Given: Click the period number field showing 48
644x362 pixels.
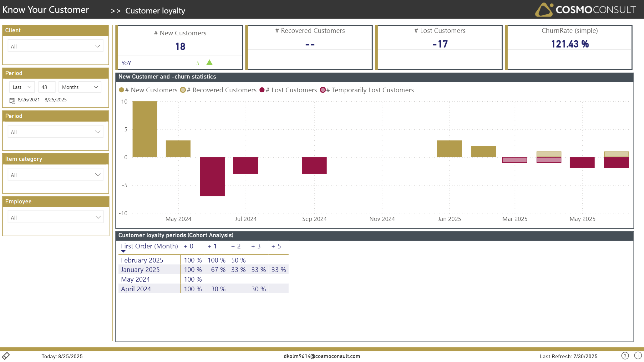Looking at the screenshot, I should [47, 87].
